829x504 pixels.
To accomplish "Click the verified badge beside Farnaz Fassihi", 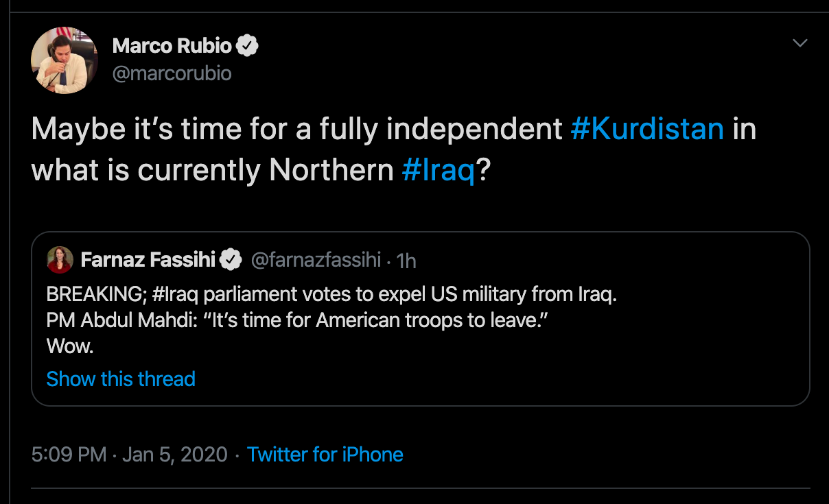I will [x=231, y=260].
